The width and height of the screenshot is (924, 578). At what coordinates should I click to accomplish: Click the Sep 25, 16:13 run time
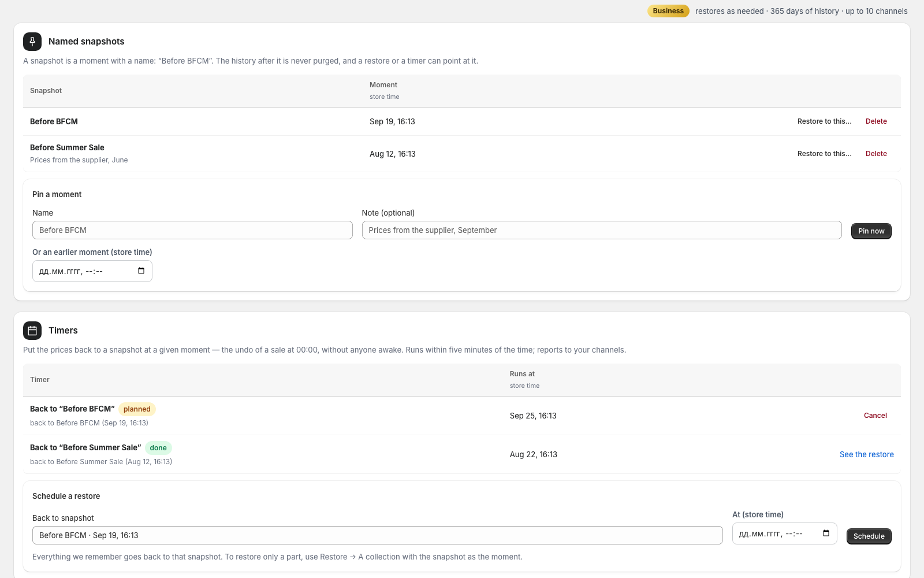point(533,416)
